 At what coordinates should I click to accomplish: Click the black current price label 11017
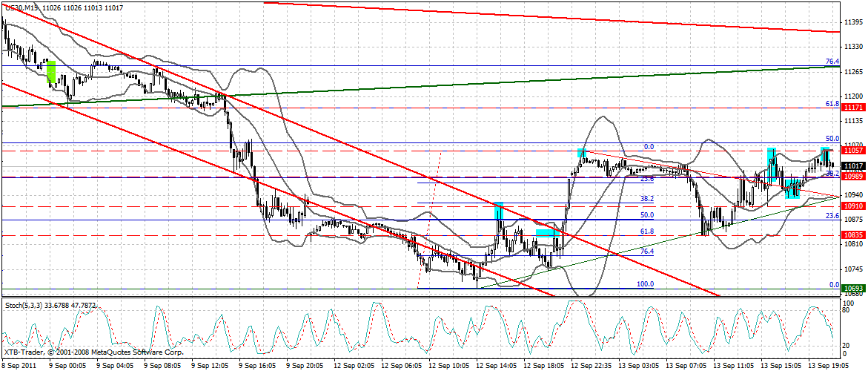coord(853,165)
